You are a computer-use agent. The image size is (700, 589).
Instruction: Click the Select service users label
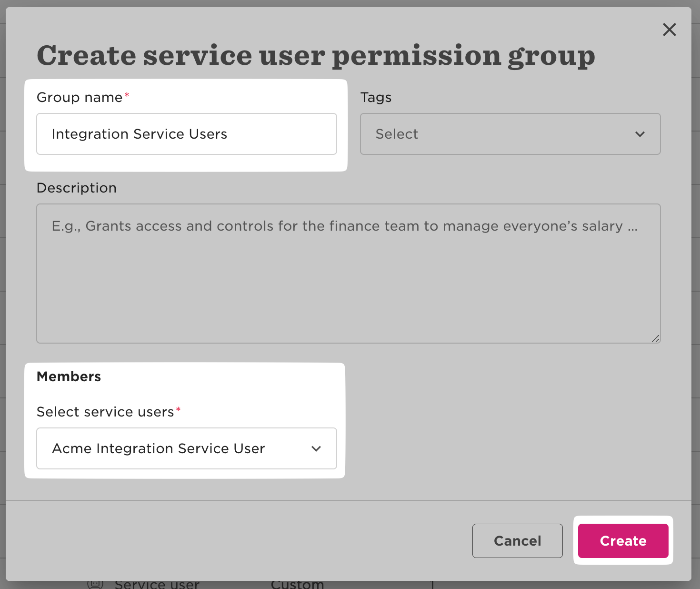(105, 412)
